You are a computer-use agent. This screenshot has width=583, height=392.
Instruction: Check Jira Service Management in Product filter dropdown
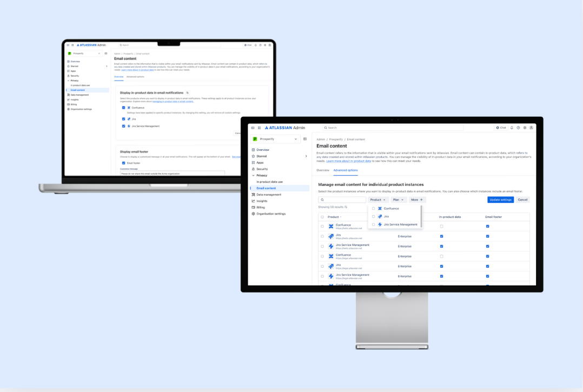373,224
